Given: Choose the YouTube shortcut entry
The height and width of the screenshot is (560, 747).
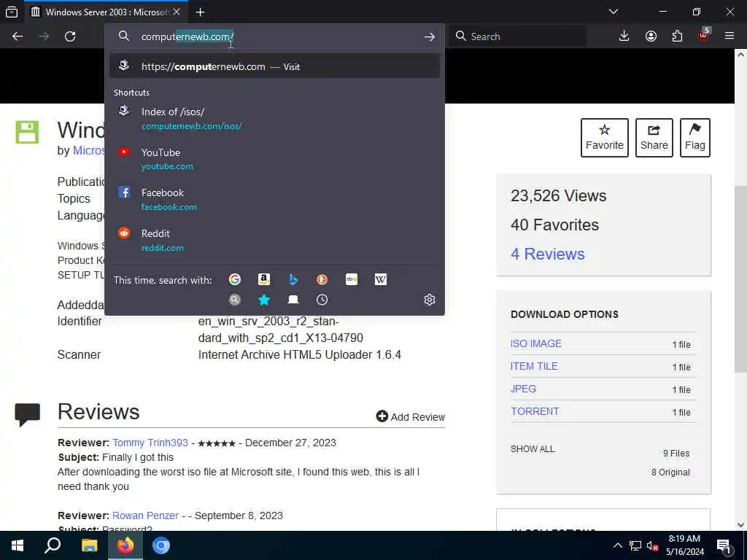Looking at the screenshot, I should click(274, 159).
